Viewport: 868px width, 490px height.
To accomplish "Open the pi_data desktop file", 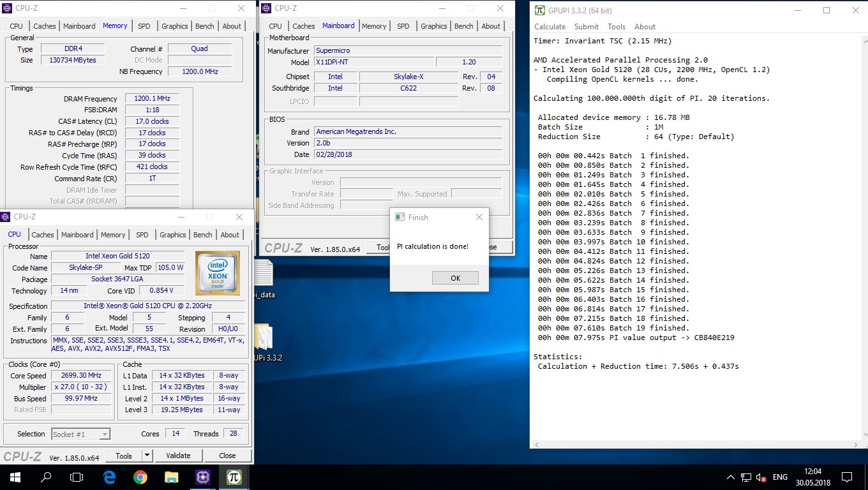I will click(264, 278).
